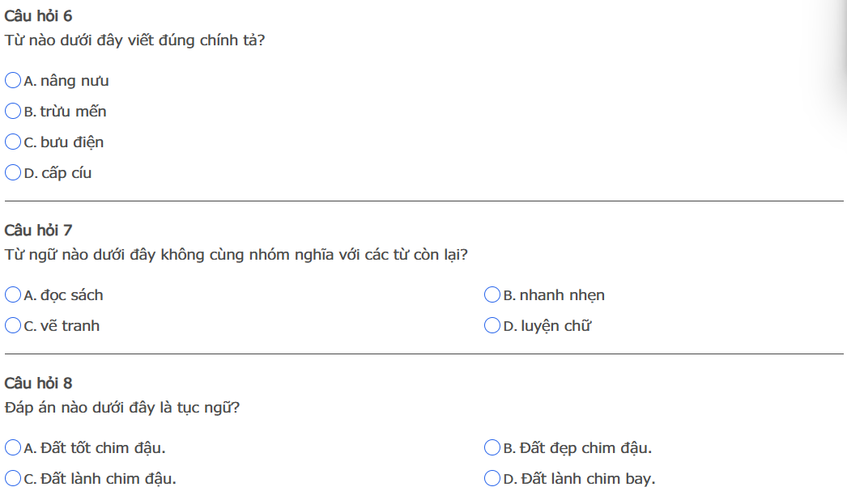
Task: Click question text 'Đáp án nào dưới đây là tục ngữ?'
Action: pyautogui.click(x=122, y=408)
